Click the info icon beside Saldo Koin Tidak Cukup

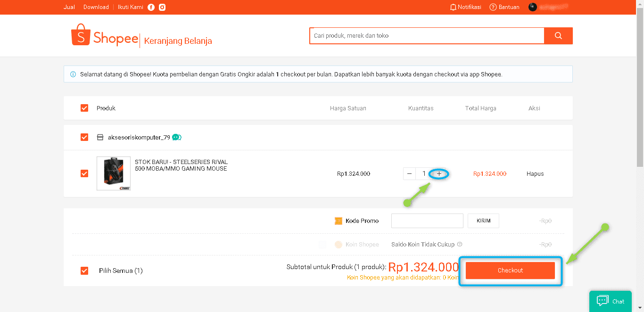click(x=460, y=244)
